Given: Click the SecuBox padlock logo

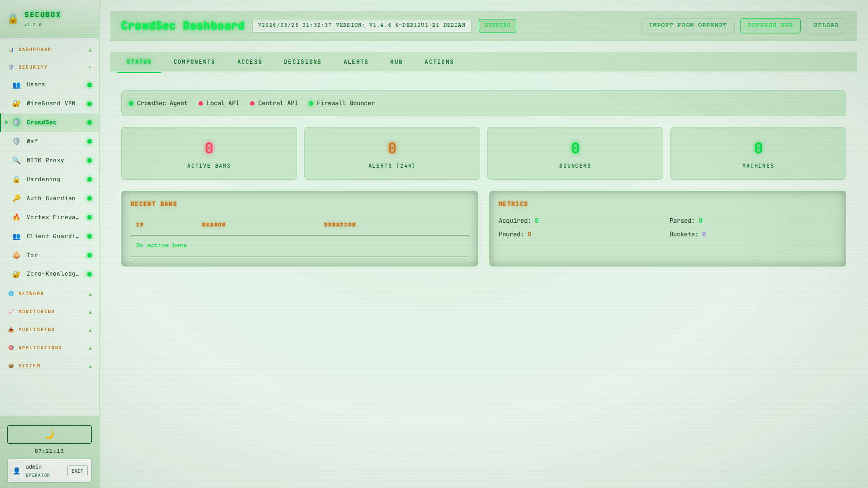Looking at the screenshot, I should point(13,19).
